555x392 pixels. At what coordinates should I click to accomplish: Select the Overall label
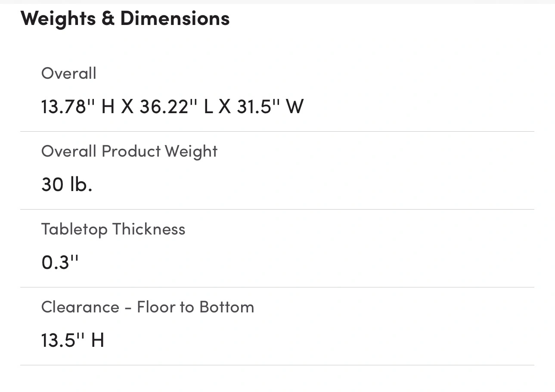coord(69,73)
